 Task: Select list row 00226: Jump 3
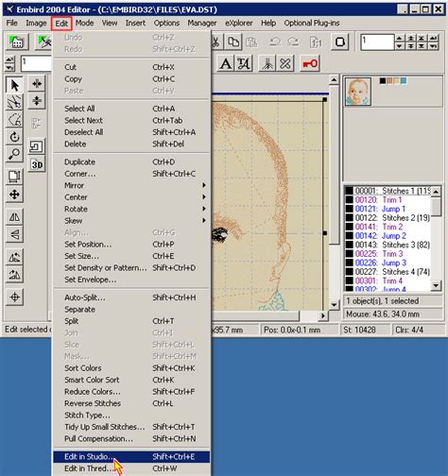(x=388, y=263)
